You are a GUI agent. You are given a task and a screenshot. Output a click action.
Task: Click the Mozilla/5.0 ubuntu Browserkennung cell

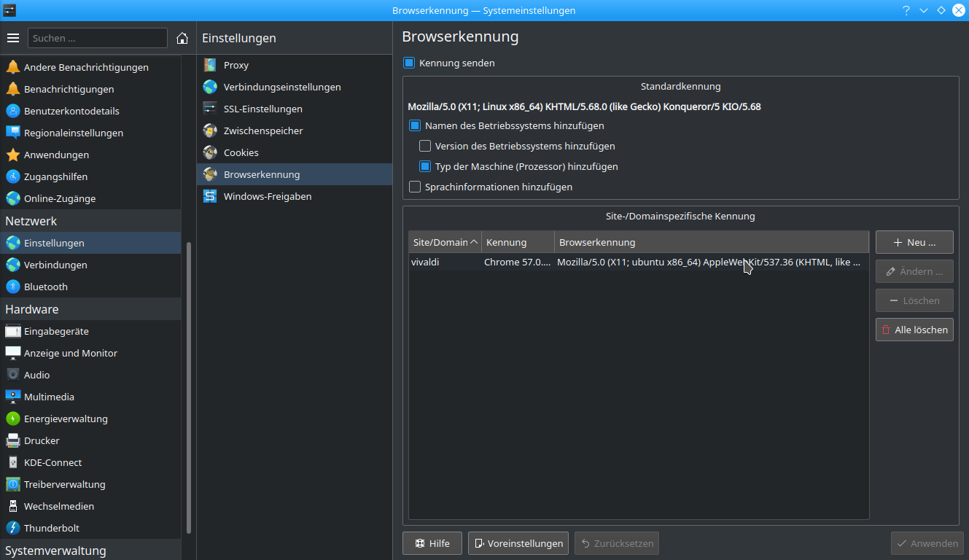coord(712,262)
